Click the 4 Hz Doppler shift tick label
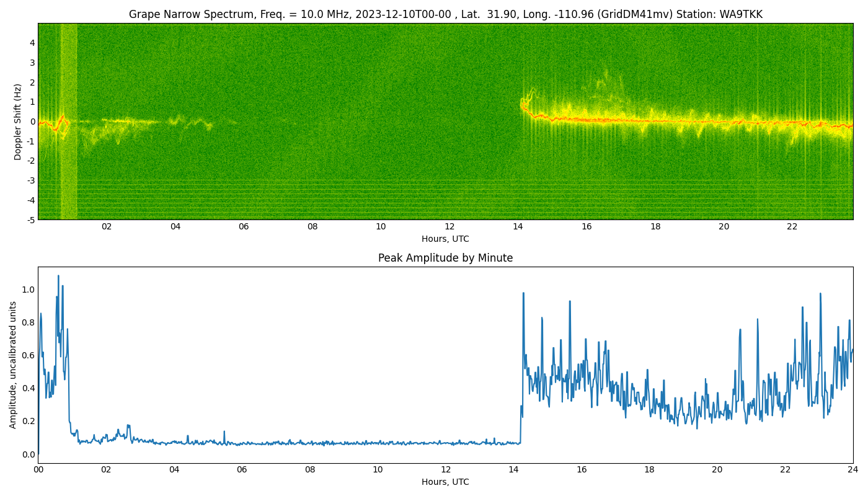The image size is (868, 496). pos(32,43)
